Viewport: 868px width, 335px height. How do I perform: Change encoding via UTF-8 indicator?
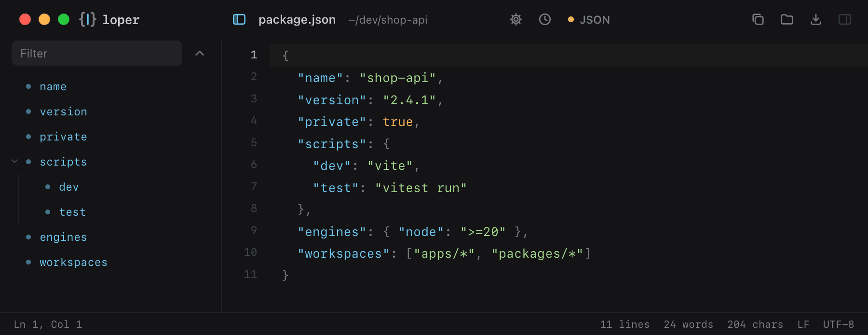coord(838,324)
